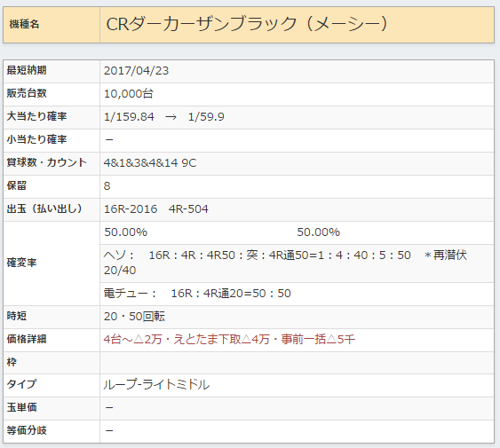Click the '賞球数・カウント' row label
500x448 pixels.
(x=46, y=162)
